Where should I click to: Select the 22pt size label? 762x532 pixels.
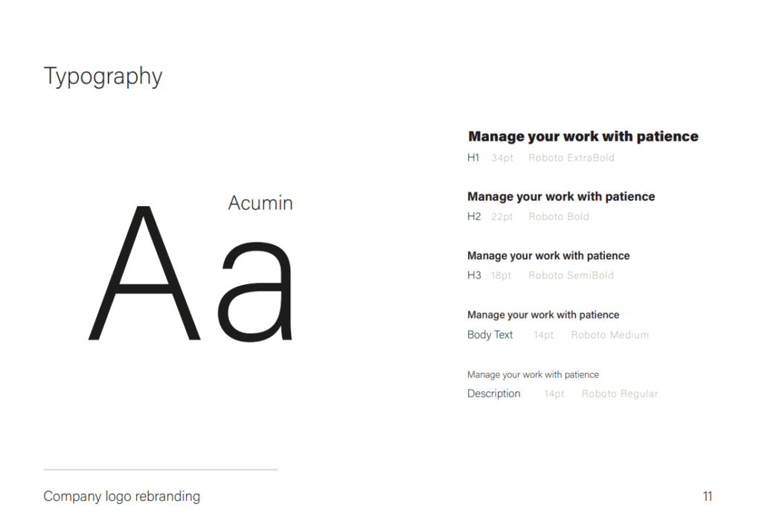point(502,217)
